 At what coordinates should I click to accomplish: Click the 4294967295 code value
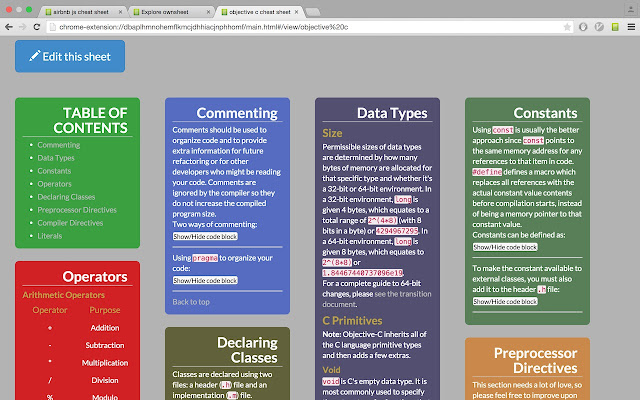click(397, 231)
